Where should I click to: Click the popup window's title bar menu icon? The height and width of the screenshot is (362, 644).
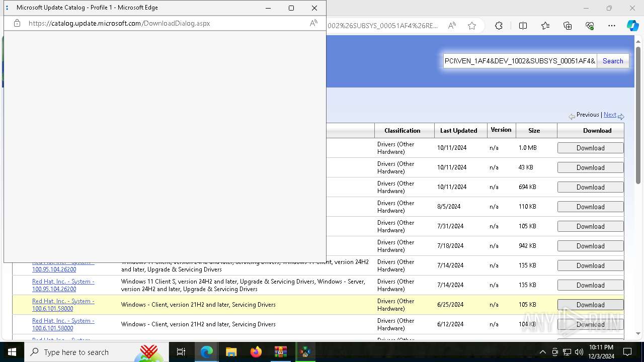coord(7,8)
